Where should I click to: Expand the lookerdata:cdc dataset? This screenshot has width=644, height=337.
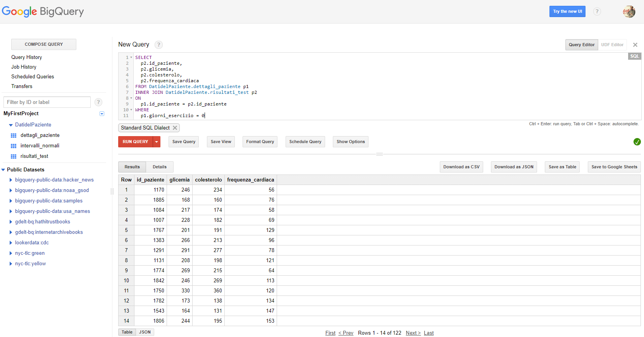[x=11, y=243]
